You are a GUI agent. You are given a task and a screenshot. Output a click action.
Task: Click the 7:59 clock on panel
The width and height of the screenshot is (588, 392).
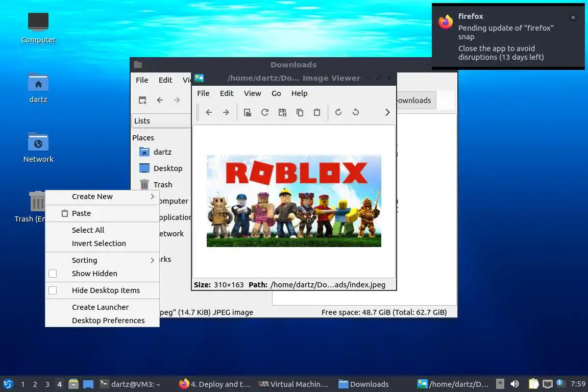[x=578, y=384]
